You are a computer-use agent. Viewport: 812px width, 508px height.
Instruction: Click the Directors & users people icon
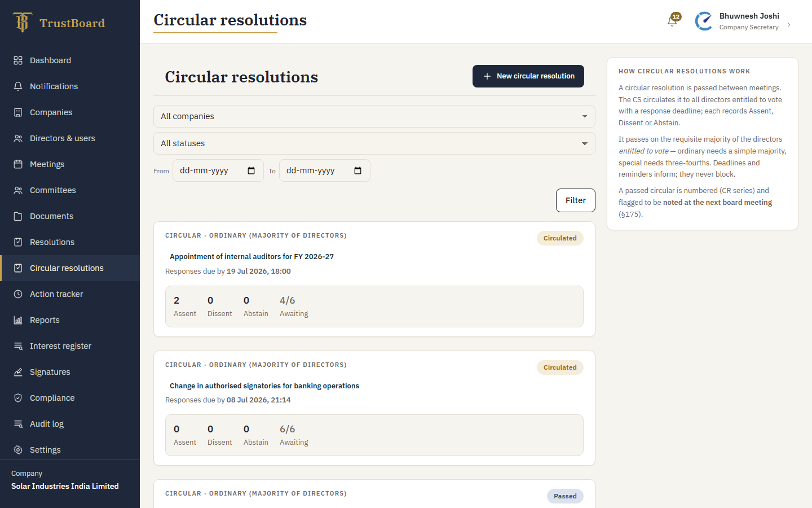coord(18,138)
